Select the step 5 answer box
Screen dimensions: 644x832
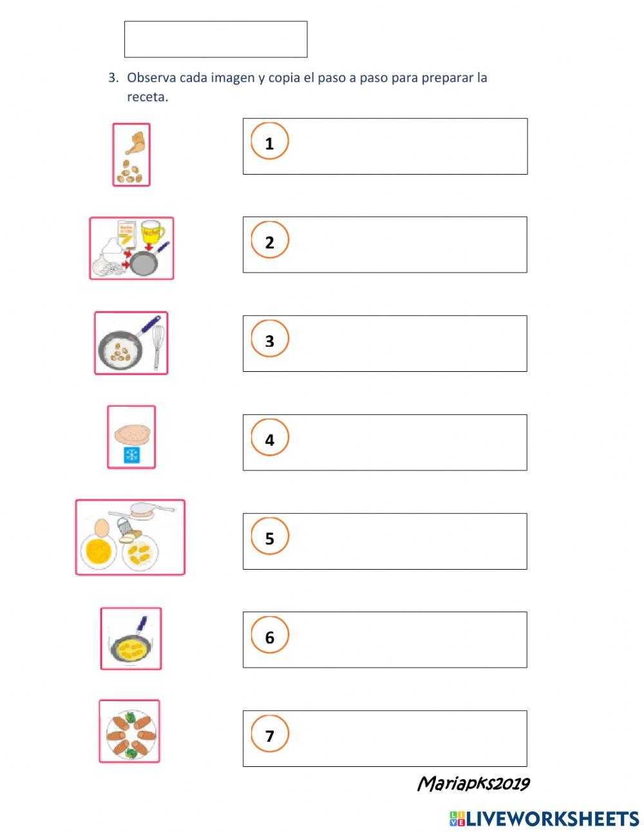(x=406, y=541)
